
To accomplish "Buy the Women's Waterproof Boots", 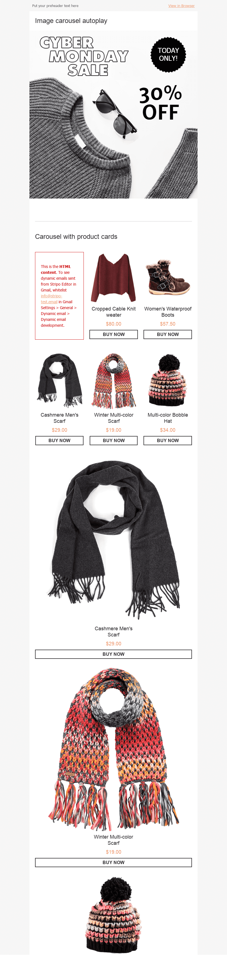I will pyautogui.click(x=168, y=334).
